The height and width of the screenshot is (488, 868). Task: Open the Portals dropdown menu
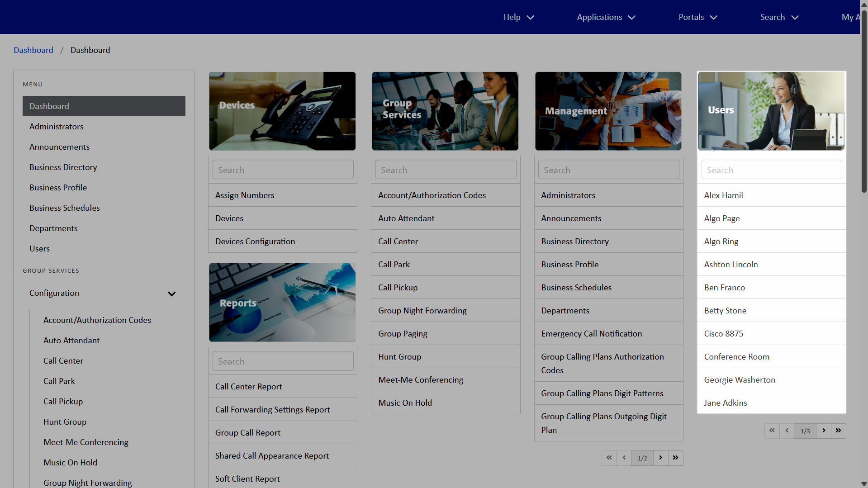coord(697,17)
